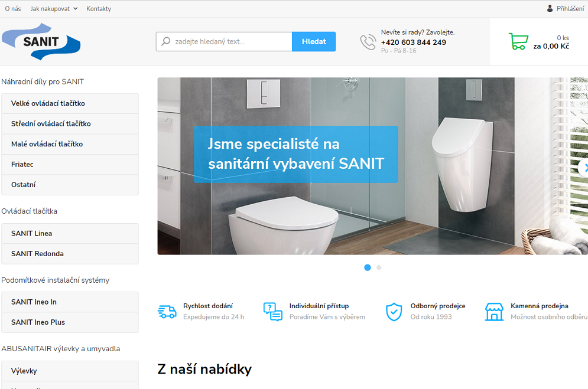Click the delivery truck icon
The height and width of the screenshot is (389, 588).
pyautogui.click(x=167, y=312)
